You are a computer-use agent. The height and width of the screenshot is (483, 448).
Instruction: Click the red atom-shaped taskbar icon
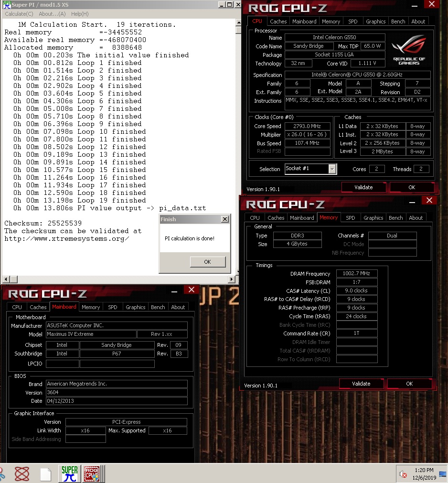click(22, 474)
